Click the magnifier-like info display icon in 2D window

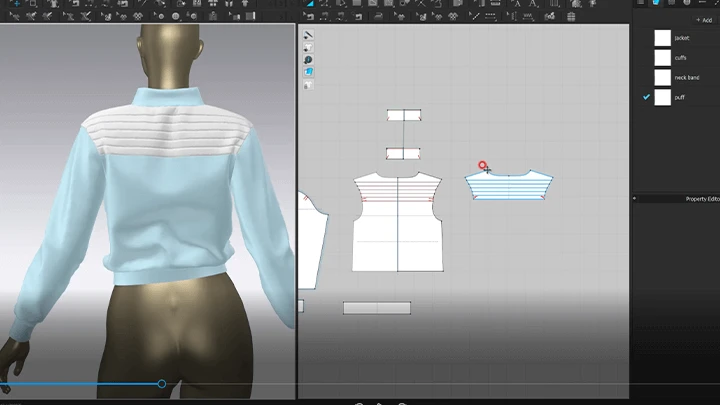point(308,60)
